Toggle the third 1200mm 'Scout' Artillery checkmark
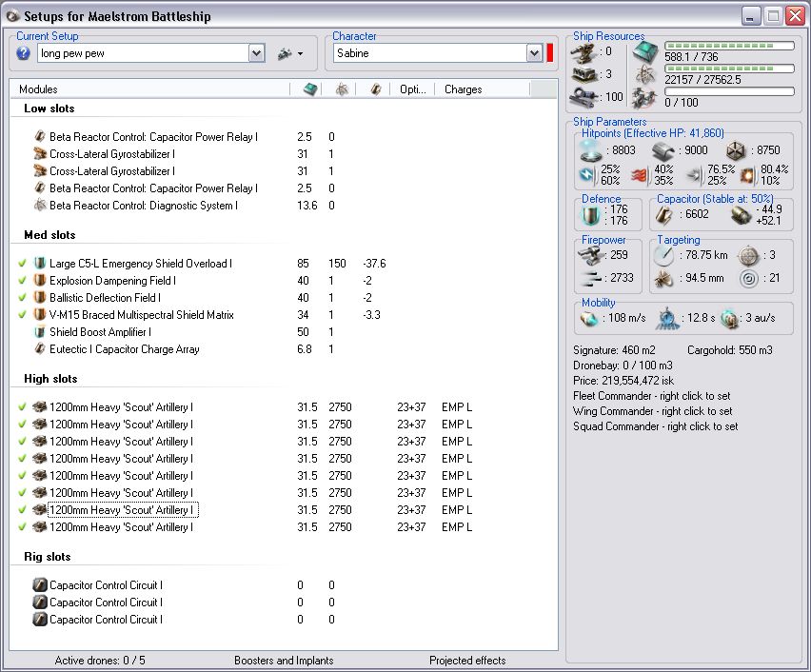Viewport: 811px width, 672px height. tap(22, 442)
